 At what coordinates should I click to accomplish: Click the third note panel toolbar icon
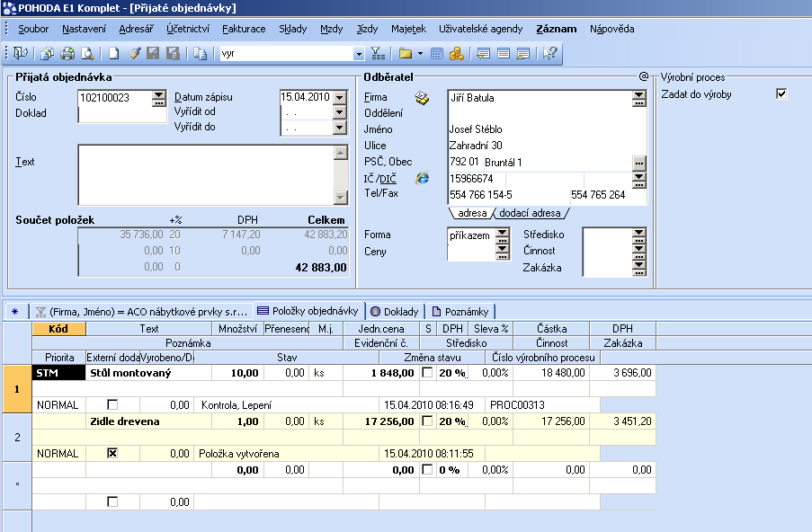[522, 53]
